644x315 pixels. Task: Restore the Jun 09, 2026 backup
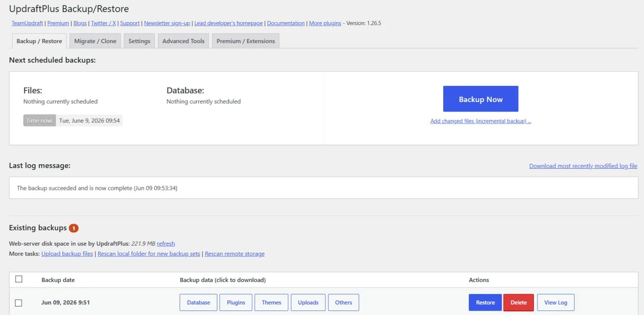pyautogui.click(x=485, y=302)
